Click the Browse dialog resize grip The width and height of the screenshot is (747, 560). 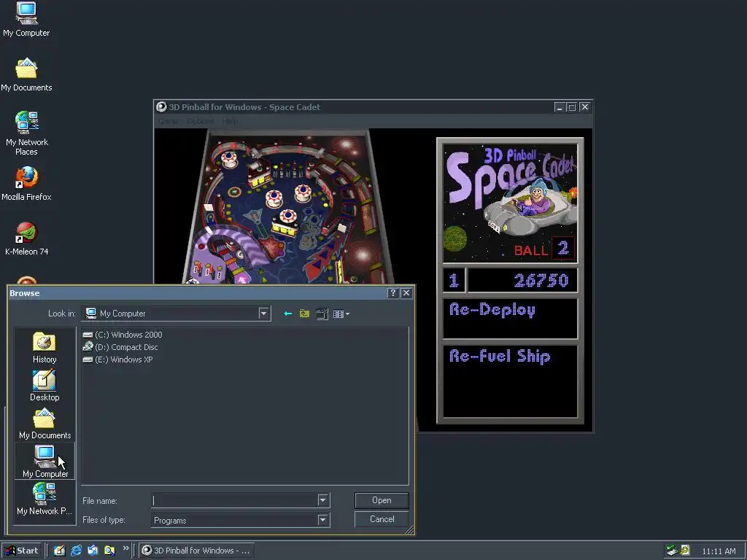410,530
